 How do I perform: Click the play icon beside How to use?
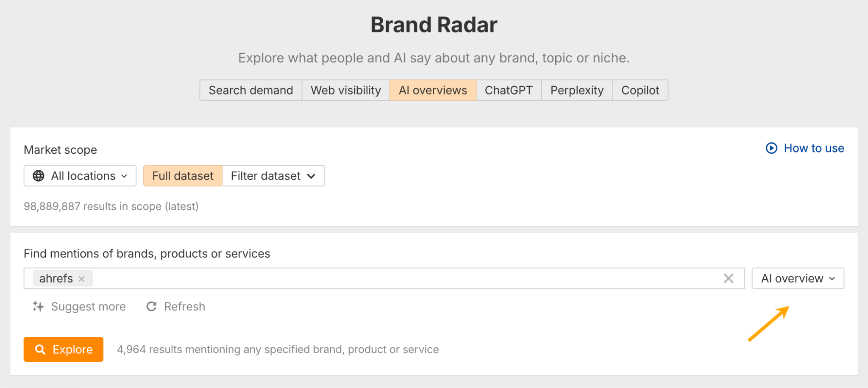click(x=771, y=148)
